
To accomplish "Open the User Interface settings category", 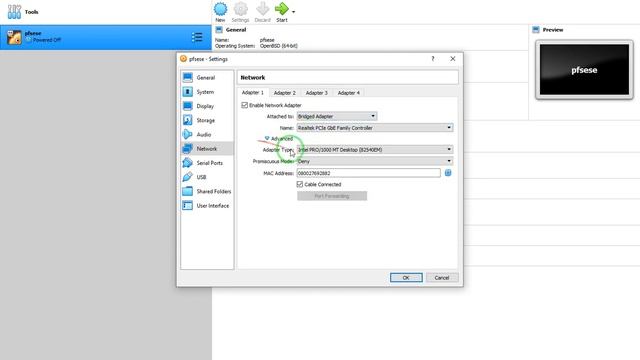I will 207,206.
